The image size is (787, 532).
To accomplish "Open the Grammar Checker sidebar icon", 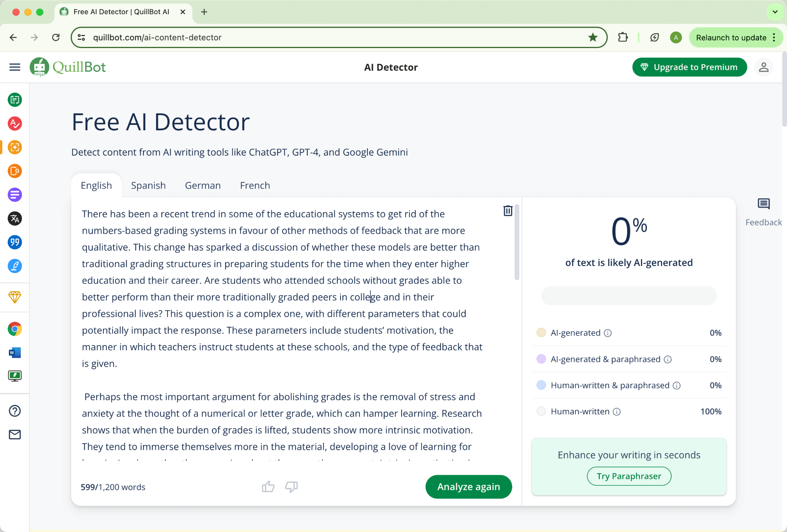I will [15, 124].
